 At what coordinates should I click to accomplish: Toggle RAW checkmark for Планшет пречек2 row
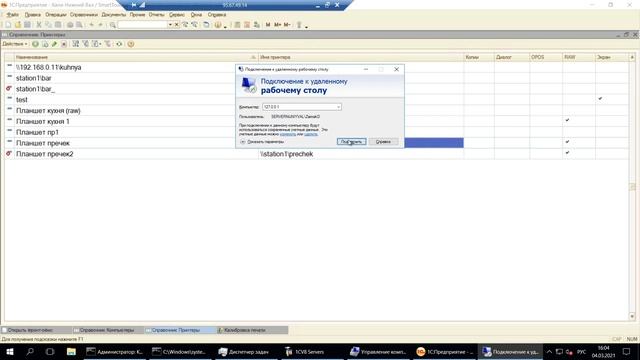(567, 153)
